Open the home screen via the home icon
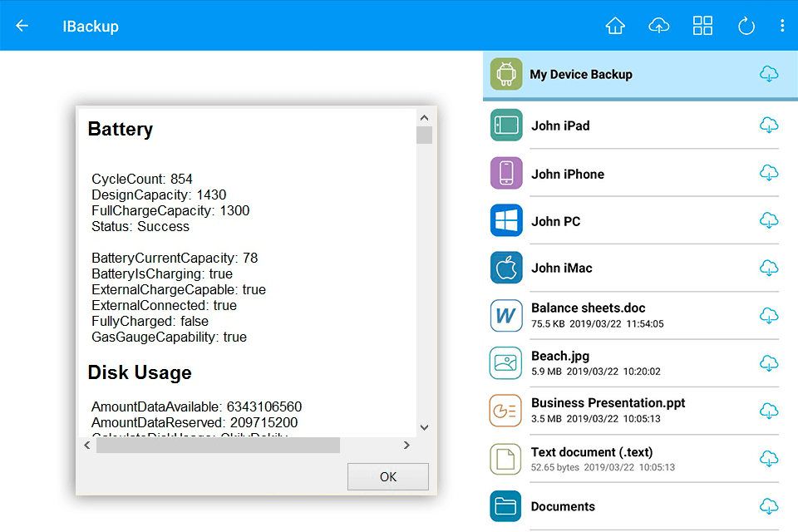This screenshot has width=798, height=532. click(x=615, y=25)
